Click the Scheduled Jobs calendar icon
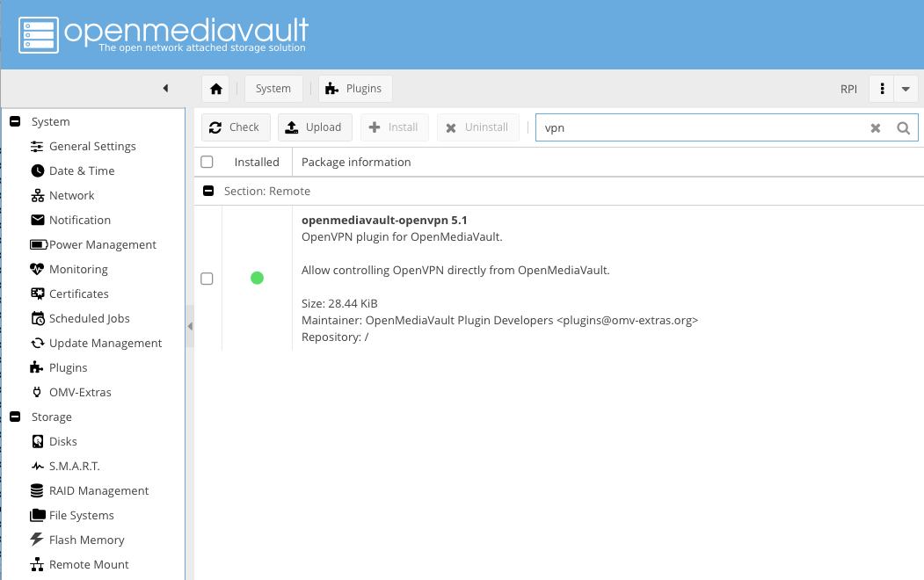This screenshot has height=580, width=924. pyautogui.click(x=37, y=318)
